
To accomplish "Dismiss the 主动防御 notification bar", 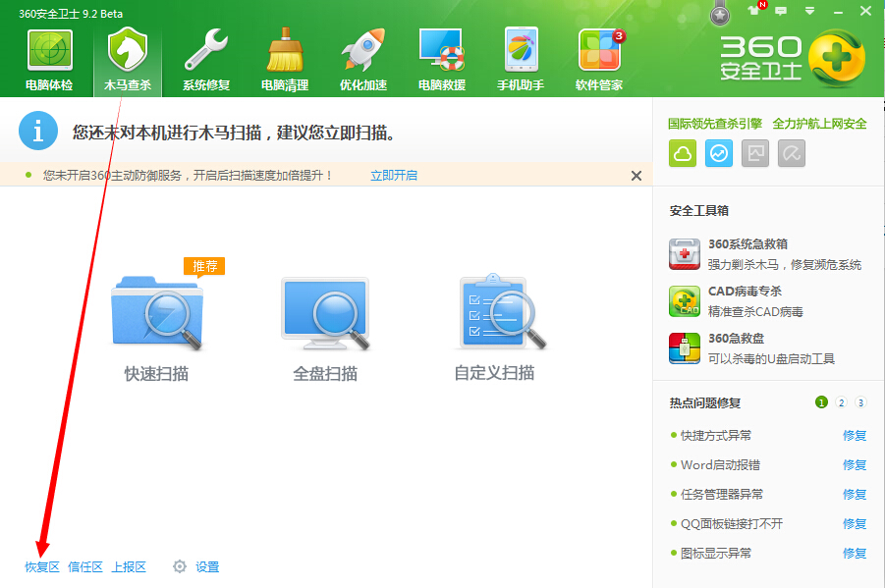I will [x=636, y=176].
